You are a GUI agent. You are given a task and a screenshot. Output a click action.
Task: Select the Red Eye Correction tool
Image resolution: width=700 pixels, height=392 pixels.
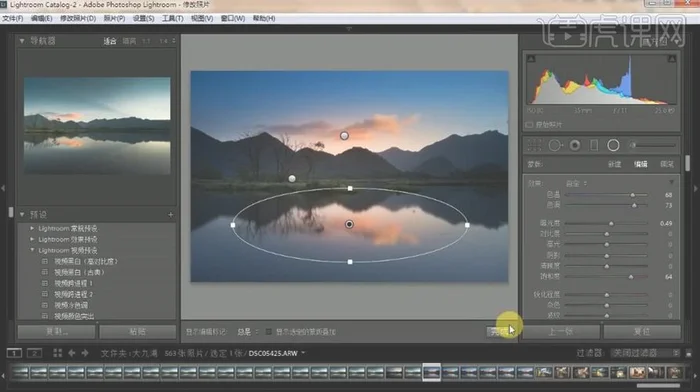click(x=575, y=145)
